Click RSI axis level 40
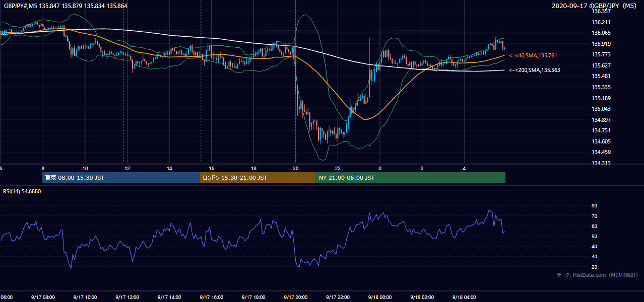 pos(595,247)
